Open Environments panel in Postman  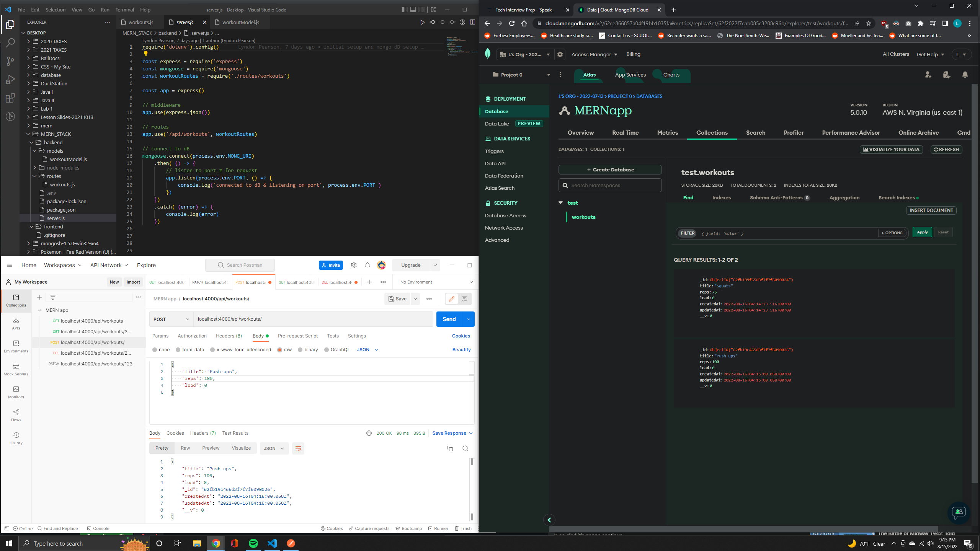point(16,346)
